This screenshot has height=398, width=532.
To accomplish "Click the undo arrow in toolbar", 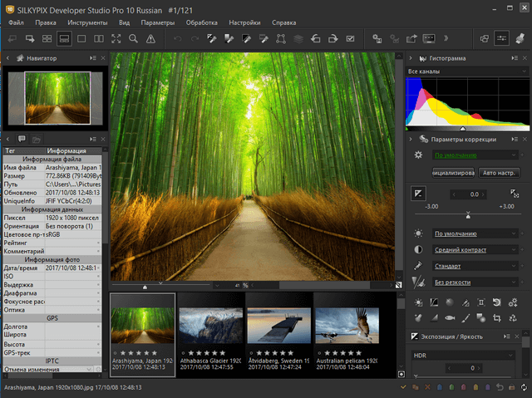I will pyautogui.click(x=177, y=38).
